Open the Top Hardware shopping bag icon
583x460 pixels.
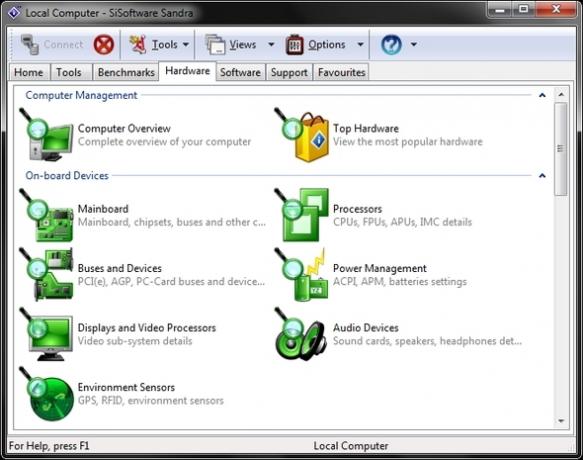[302, 135]
